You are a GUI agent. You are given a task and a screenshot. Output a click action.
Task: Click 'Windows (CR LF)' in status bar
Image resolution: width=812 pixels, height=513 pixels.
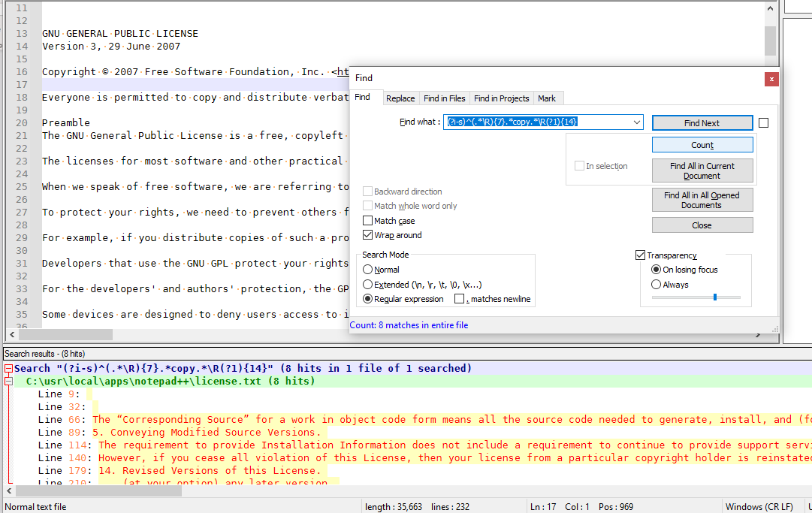(x=759, y=507)
